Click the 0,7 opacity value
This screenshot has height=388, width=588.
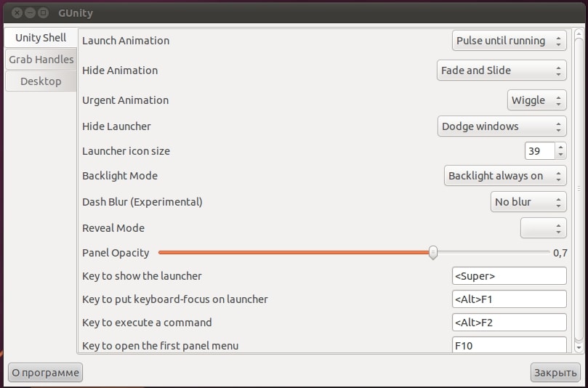(x=560, y=253)
